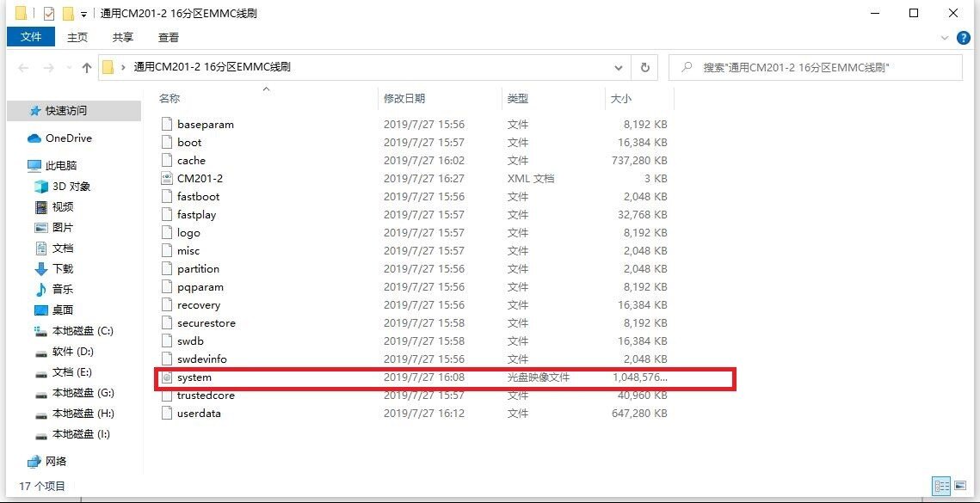
Task: Click the pqparam file icon
Action: pyautogui.click(x=166, y=287)
